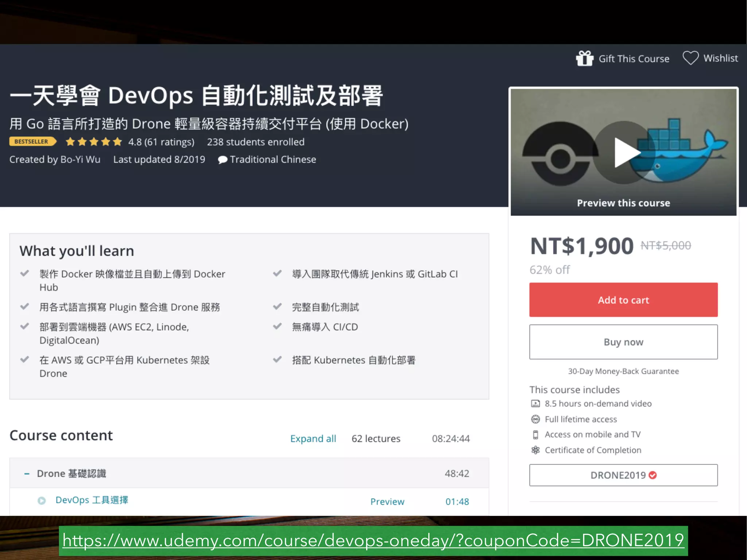Click 62 lectures count
The height and width of the screenshot is (560, 747).
tap(376, 439)
